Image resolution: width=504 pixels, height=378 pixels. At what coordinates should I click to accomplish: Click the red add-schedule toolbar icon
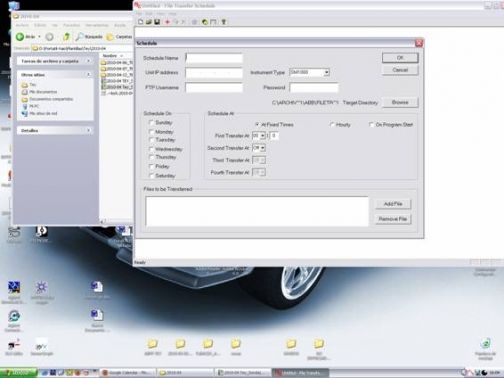point(167,22)
